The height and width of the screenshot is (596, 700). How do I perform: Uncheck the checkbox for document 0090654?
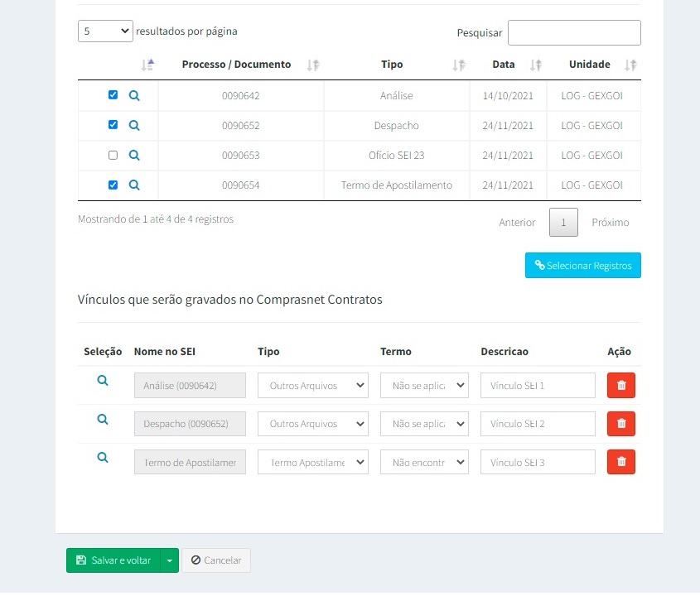click(113, 185)
